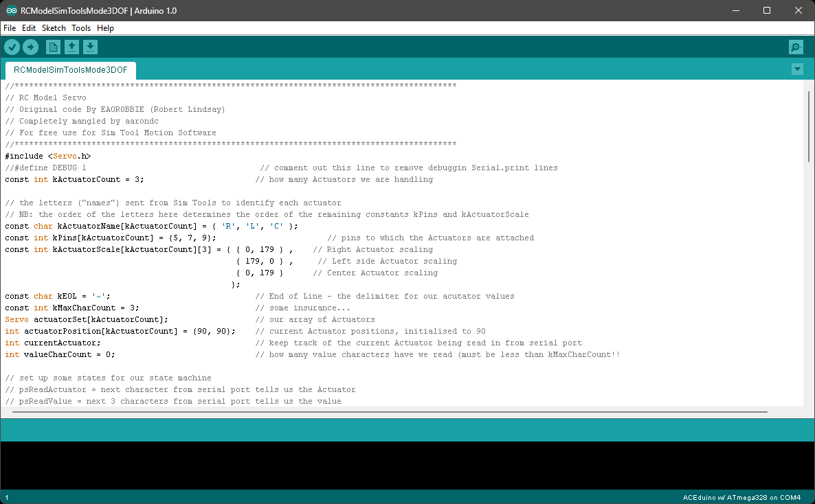Open the Edit menu
Viewport: 815px width, 504px height.
tap(29, 28)
